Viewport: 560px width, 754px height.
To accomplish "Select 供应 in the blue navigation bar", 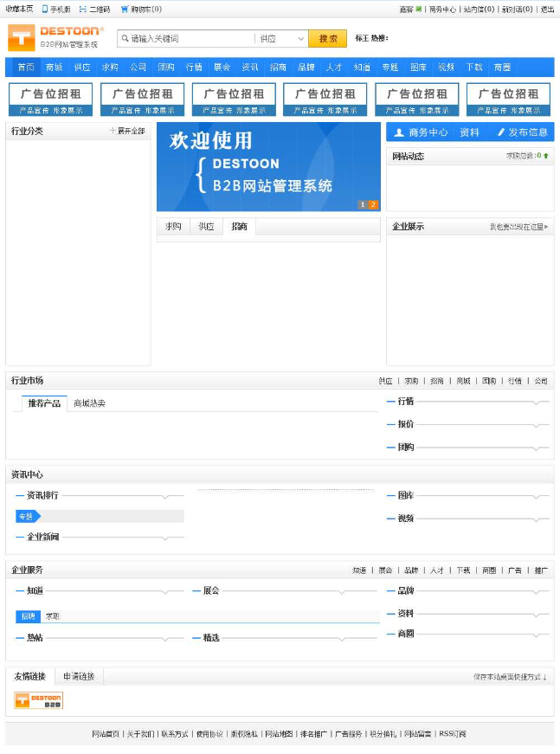I will (82, 68).
